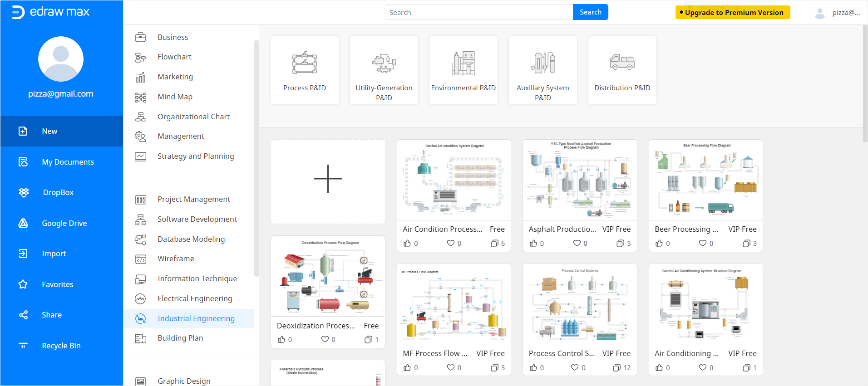This screenshot has height=386, width=868.
Task: Click the Flowchart category icon
Action: (141, 57)
